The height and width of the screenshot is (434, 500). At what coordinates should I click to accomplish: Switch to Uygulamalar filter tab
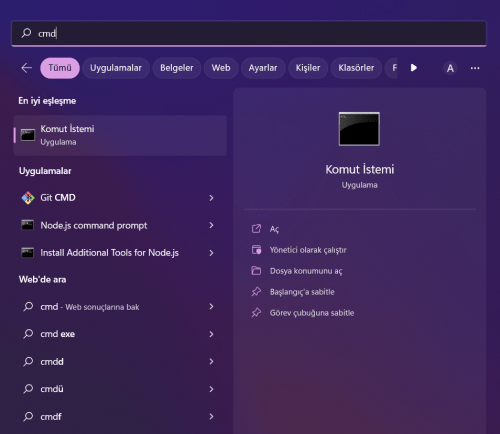(x=116, y=68)
